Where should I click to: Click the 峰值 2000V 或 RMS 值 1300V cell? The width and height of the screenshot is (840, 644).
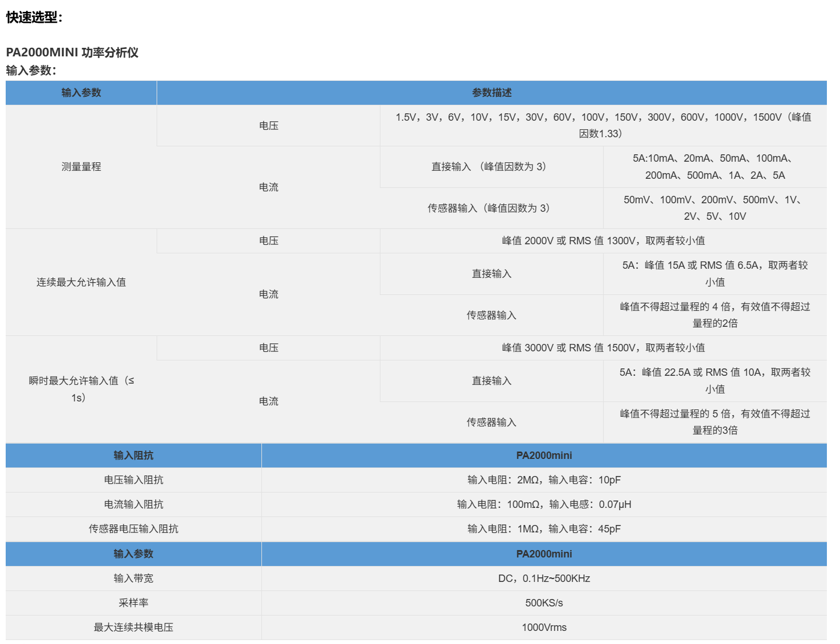coord(604,241)
